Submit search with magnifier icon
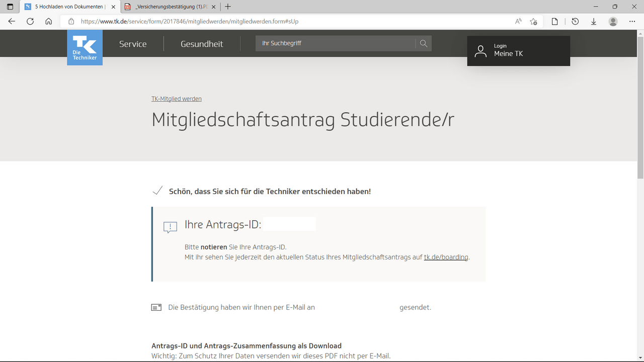Screen dimensions: 644x362 [424, 43]
